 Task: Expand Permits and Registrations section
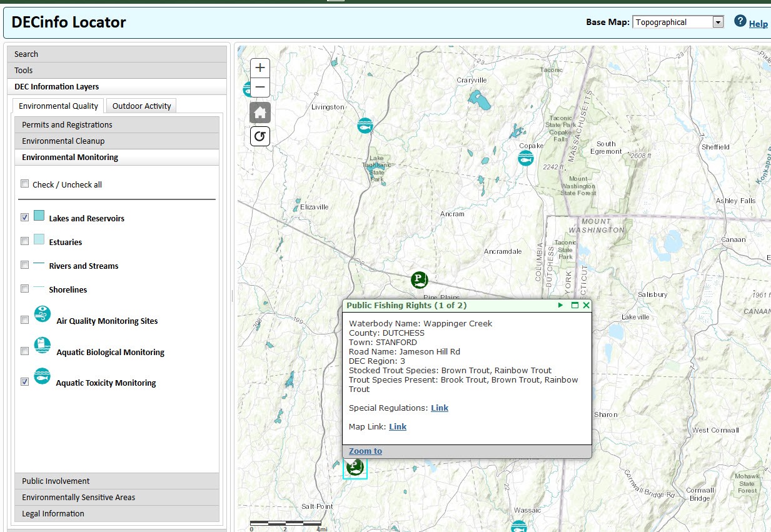point(117,125)
